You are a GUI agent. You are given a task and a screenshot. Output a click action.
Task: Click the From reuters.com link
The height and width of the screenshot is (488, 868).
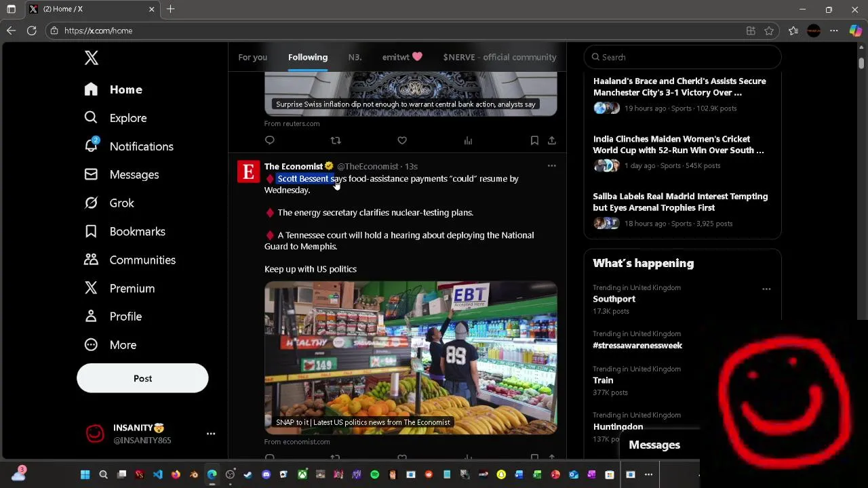(292, 123)
